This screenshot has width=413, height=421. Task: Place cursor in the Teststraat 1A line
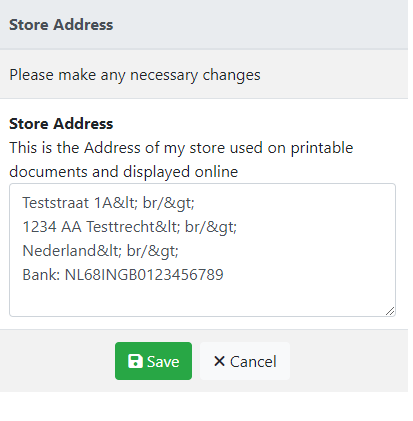point(108,203)
